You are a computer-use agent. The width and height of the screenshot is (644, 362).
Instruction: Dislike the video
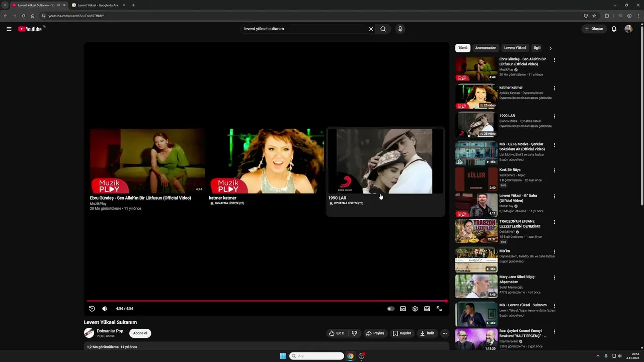[x=354, y=333]
